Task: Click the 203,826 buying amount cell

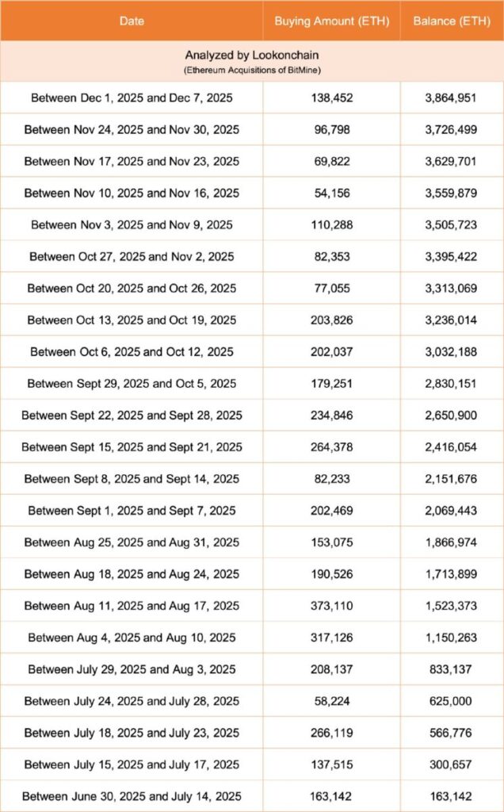Action: (x=332, y=320)
